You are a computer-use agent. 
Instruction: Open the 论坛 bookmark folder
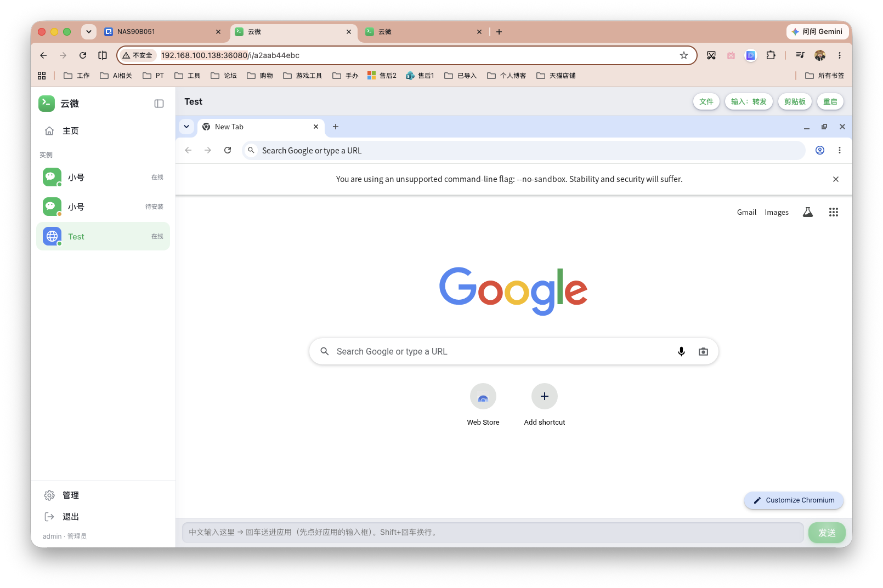[x=224, y=76]
